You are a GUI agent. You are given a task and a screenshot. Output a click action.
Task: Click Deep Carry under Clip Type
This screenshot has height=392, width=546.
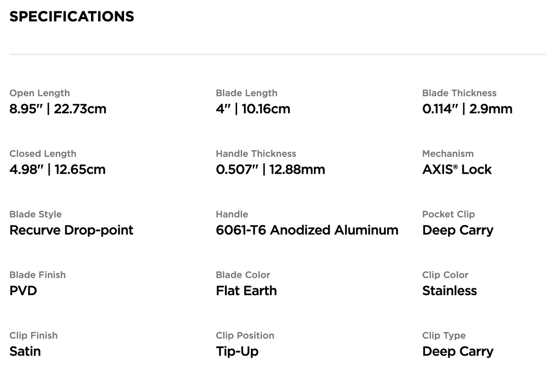point(458,352)
